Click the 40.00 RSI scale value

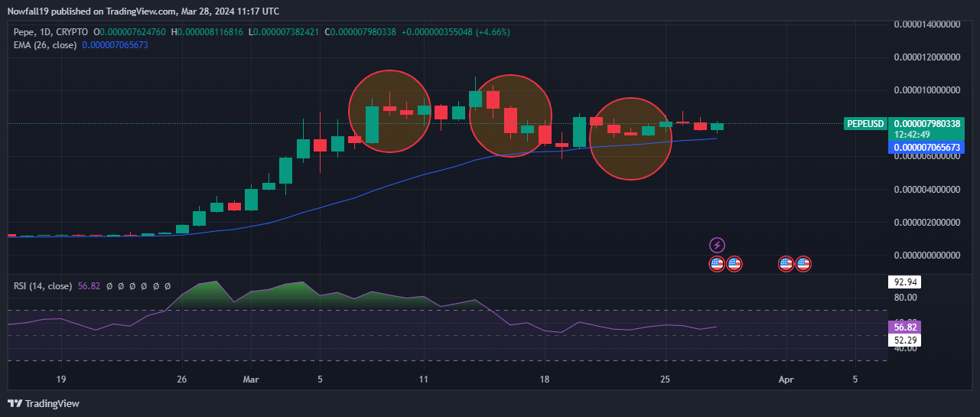coord(905,349)
